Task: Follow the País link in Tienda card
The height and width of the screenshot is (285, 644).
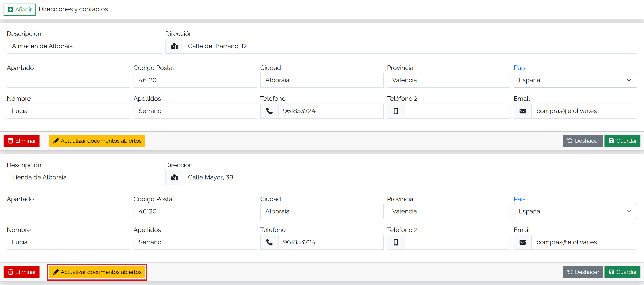Action: pos(520,199)
